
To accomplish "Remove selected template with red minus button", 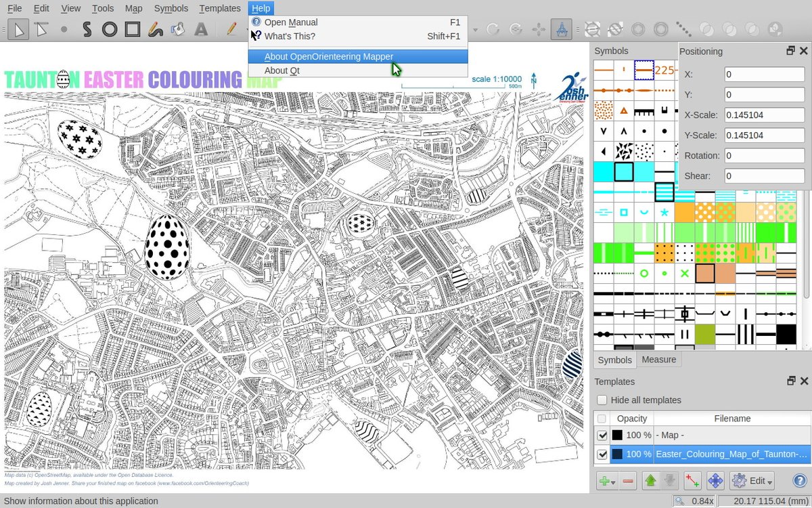I will pos(628,481).
